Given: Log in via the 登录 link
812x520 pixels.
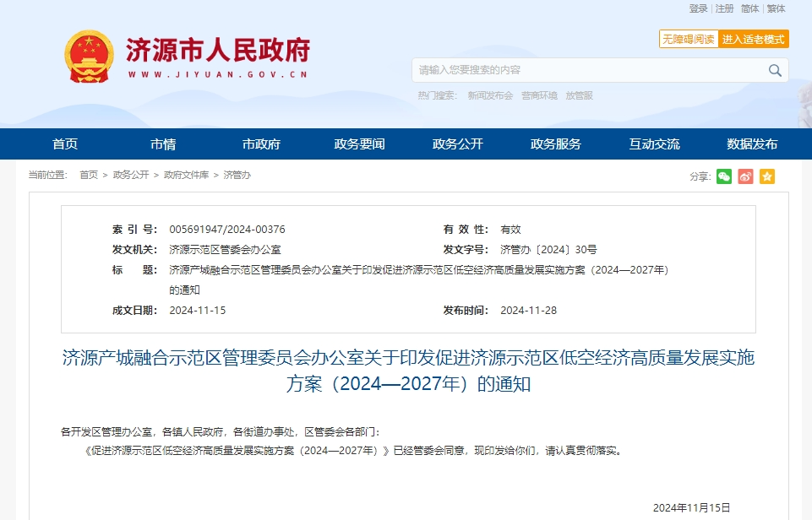Looking at the screenshot, I should tap(699, 9).
